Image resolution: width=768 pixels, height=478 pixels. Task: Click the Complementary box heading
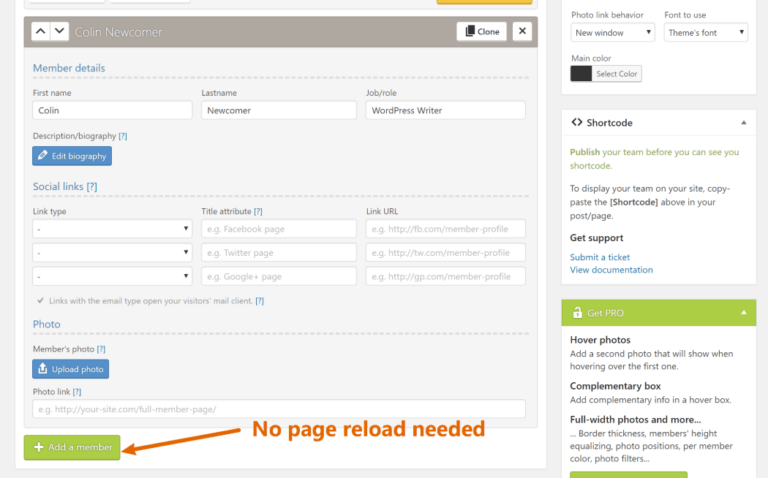[x=615, y=386]
